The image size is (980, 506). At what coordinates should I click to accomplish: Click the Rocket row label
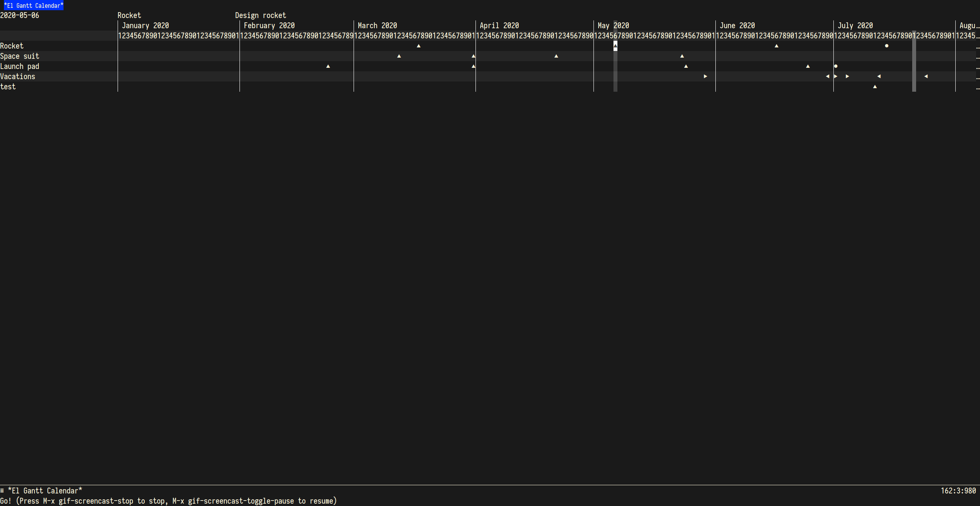12,46
